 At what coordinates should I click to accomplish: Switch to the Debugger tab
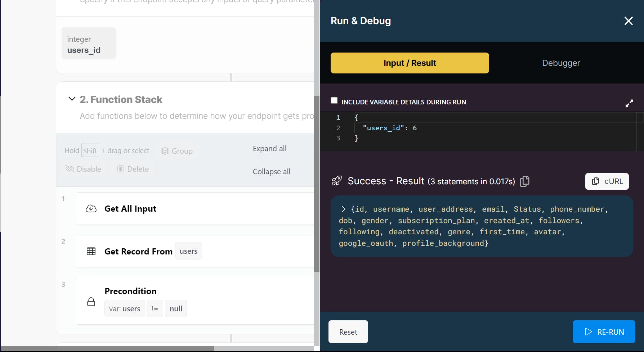[x=561, y=63]
